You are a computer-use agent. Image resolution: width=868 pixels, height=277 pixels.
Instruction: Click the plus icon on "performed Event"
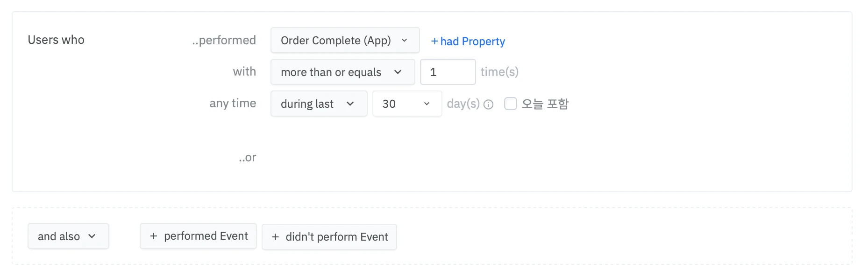click(x=153, y=236)
